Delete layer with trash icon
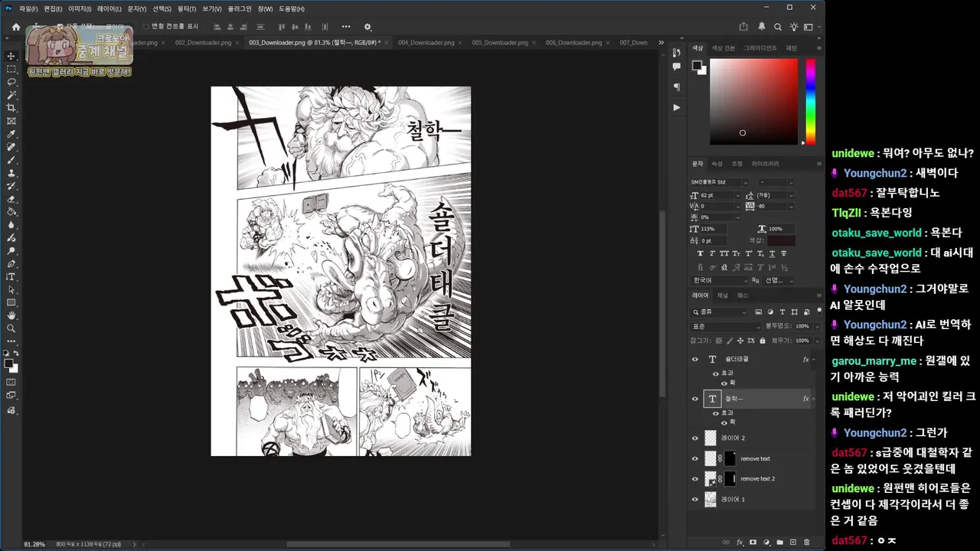 pyautogui.click(x=806, y=543)
